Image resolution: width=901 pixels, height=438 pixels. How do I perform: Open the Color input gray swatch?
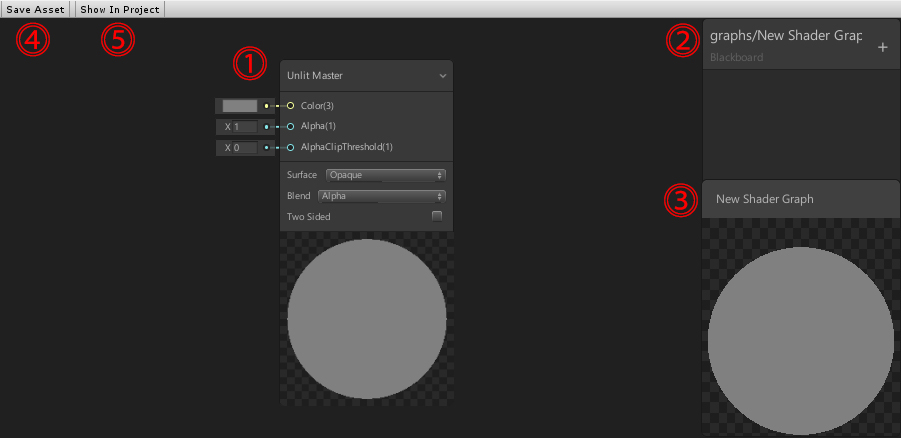[x=240, y=106]
